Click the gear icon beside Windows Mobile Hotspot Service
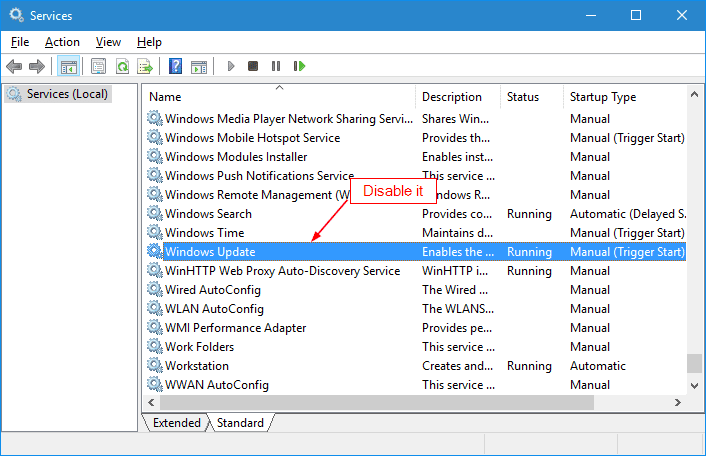 click(x=154, y=137)
